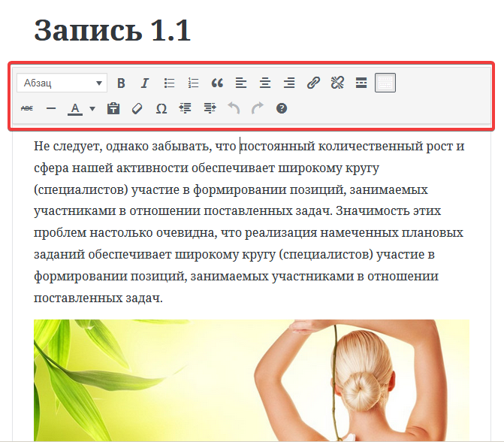Redo the last action

[x=258, y=108]
